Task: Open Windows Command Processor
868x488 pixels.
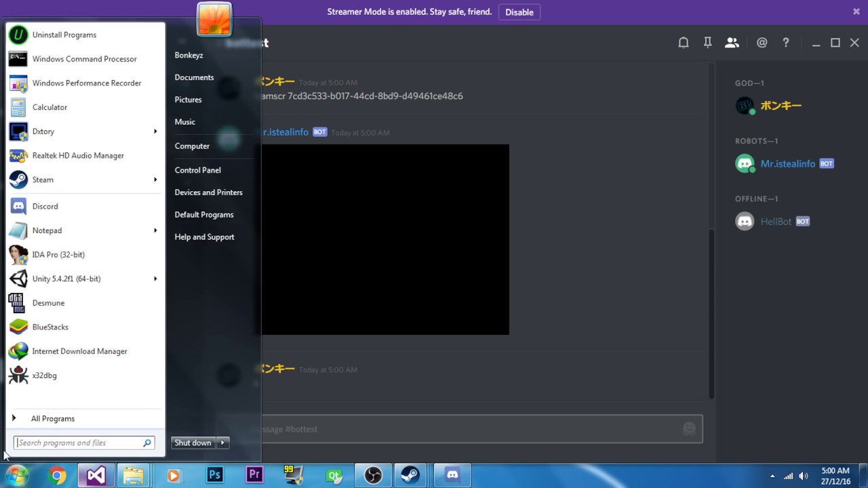Action: pos(85,59)
